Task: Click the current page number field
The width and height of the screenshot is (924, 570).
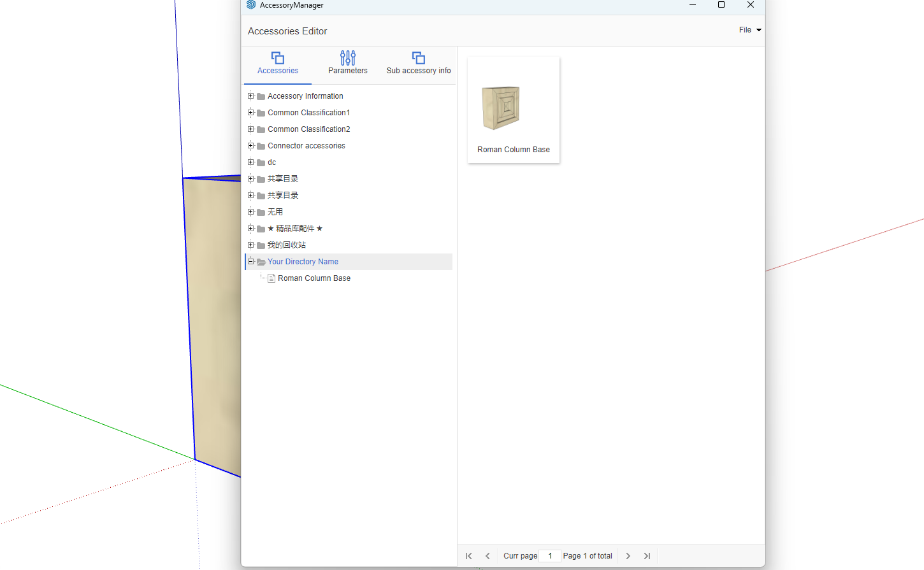Action: tap(550, 556)
